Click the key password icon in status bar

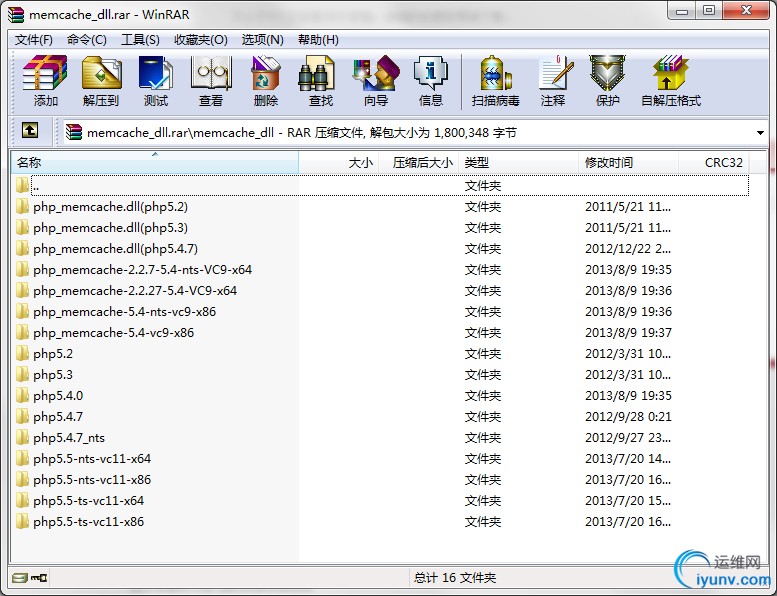39,578
